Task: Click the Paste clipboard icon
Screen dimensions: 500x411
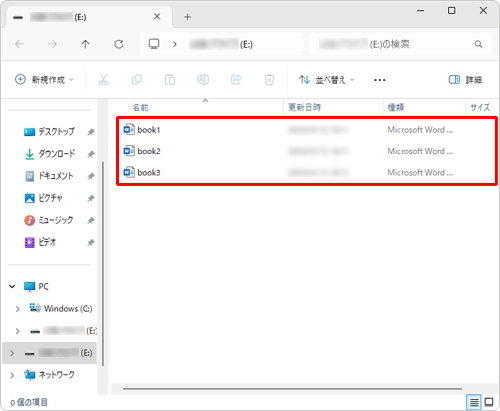Action: pos(170,80)
